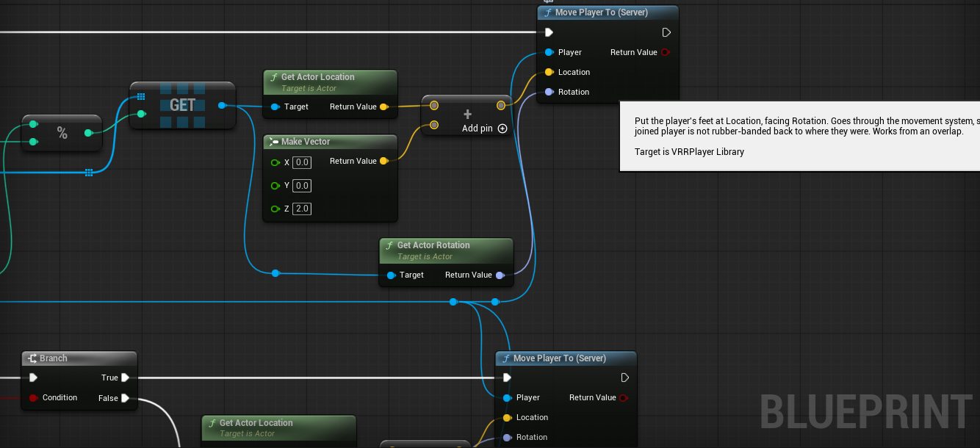Select the Branch node title
The height and width of the screenshot is (448, 980).
coord(54,358)
